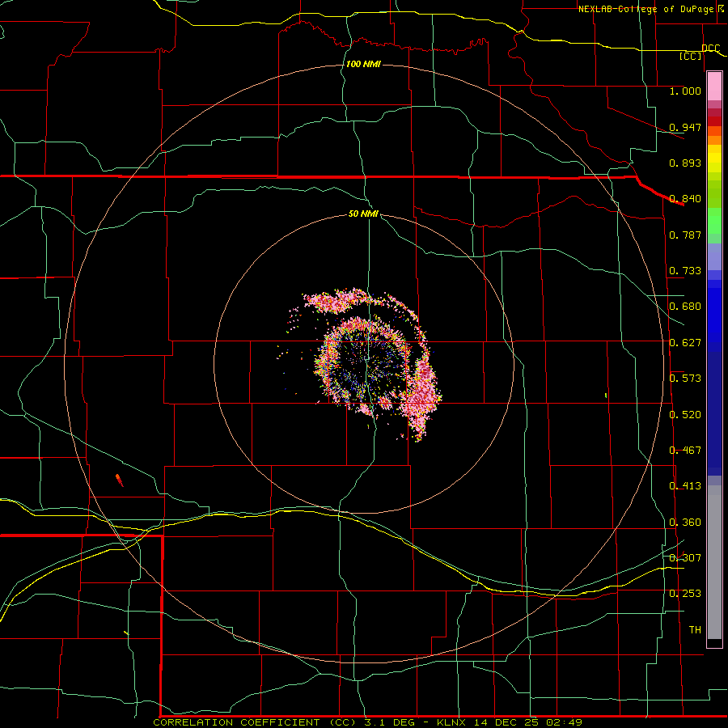The height and width of the screenshot is (728, 728).
Task: Click the Correlation Coefficient KLNX caption text
Action: coord(367,722)
